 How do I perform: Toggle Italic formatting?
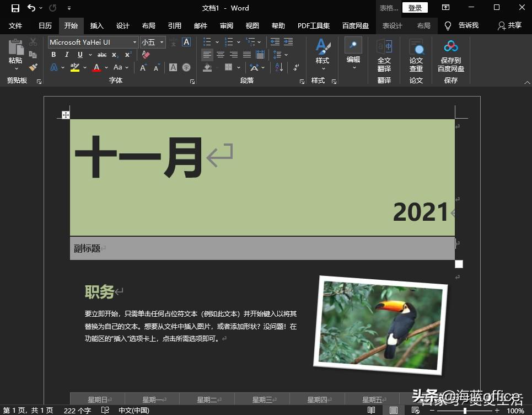(67, 55)
